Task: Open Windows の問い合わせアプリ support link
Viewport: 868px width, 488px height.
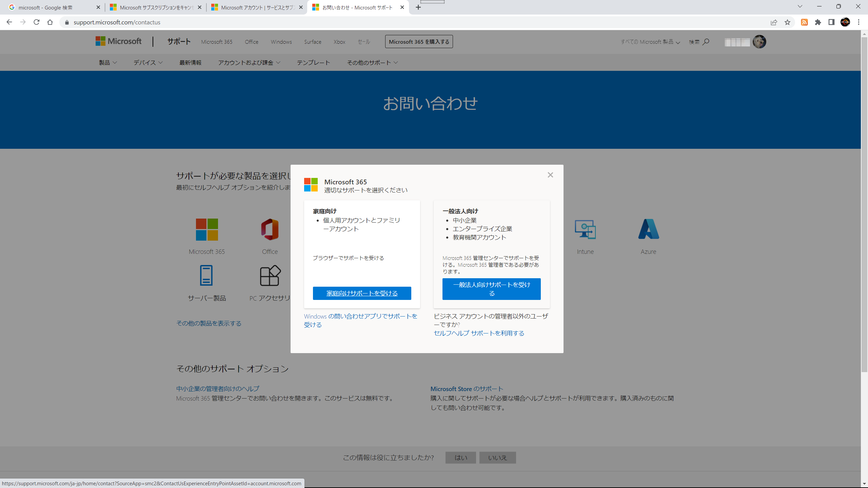Action: pos(360,320)
